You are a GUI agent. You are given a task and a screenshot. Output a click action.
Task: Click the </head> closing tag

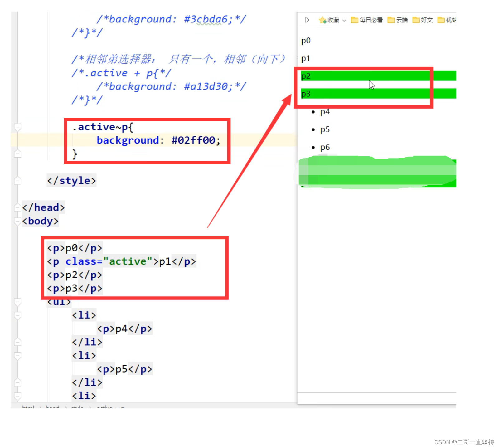click(x=43, y=207)
